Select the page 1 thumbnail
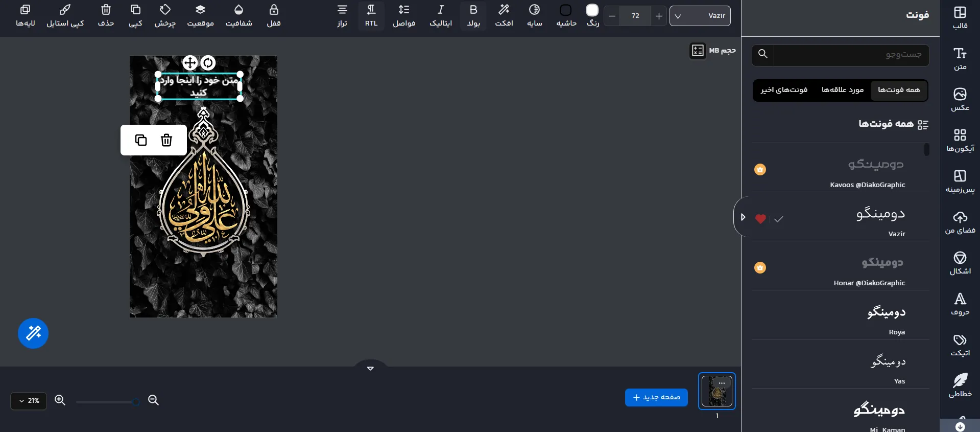Image resolution: width=980 pixels, height=432 pixels. point(717,391)
